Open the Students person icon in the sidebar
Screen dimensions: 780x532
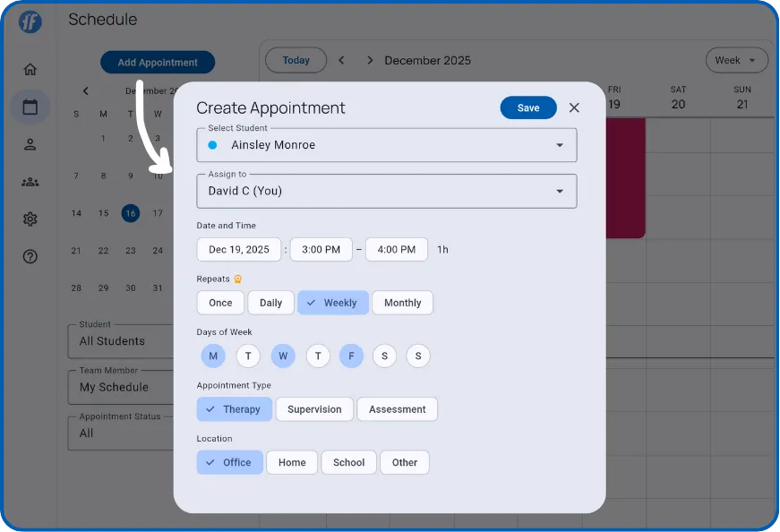pyautogui.click(x=30, y=143)
